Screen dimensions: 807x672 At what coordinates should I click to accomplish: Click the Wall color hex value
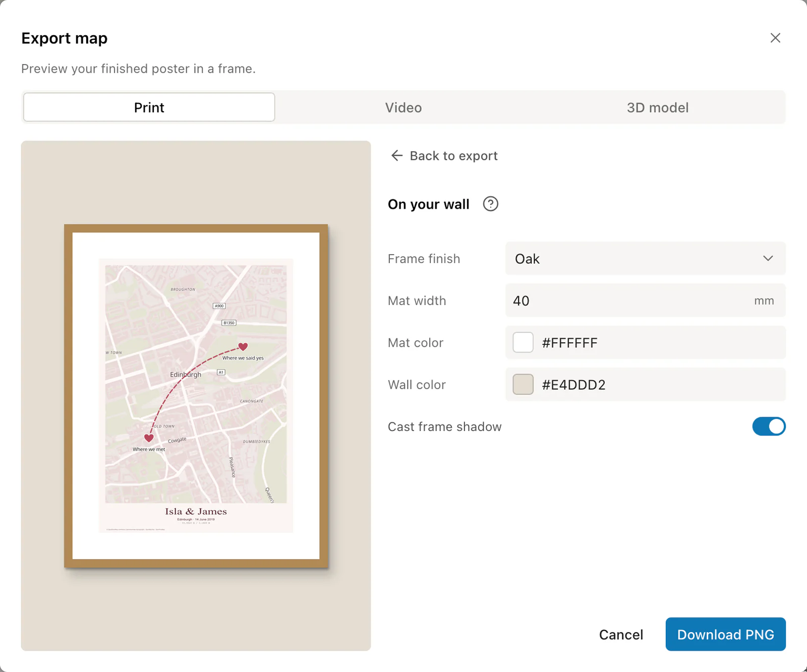coord(573,385)
